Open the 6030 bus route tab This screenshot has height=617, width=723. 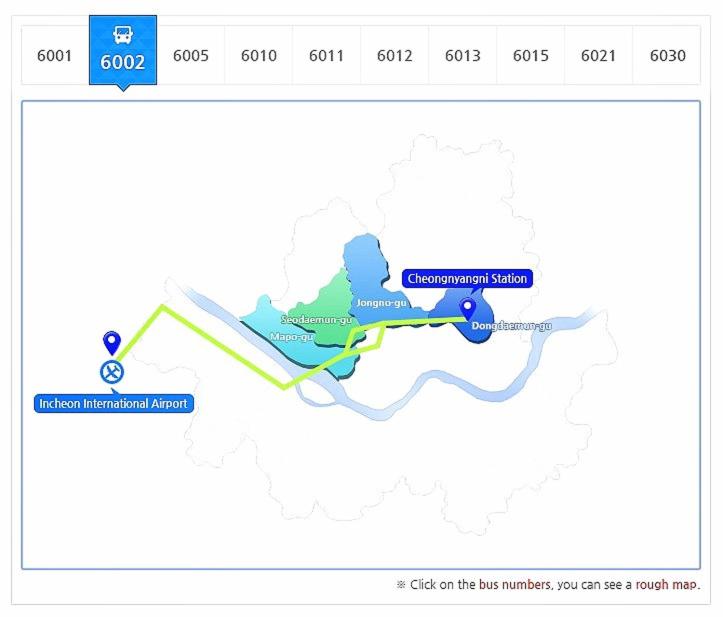tap(667, 55)
